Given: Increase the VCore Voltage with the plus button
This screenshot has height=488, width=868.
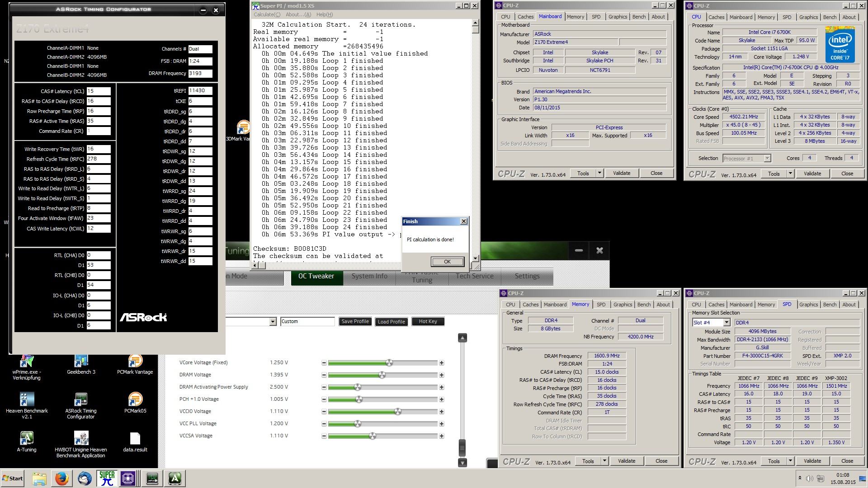Looking at the screenshot, I should (x=441, y=363).
